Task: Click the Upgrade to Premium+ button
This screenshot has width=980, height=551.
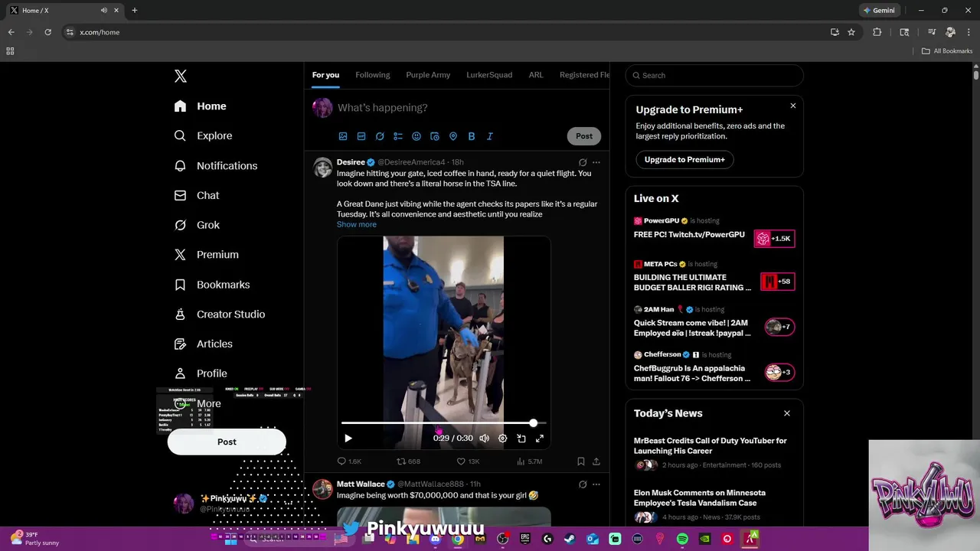Action: click(x=684, y=160)
